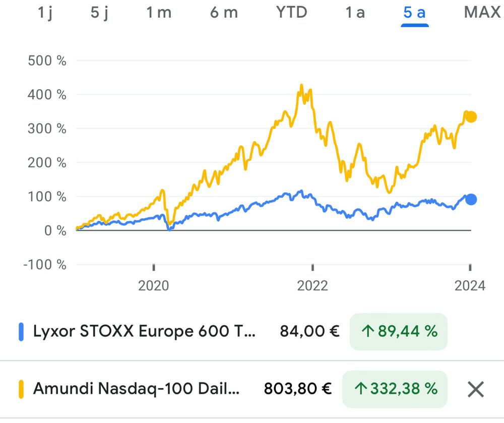Open the Amundi Nasdaq-100 fund link
504x423 pixels.
[136, 389]
